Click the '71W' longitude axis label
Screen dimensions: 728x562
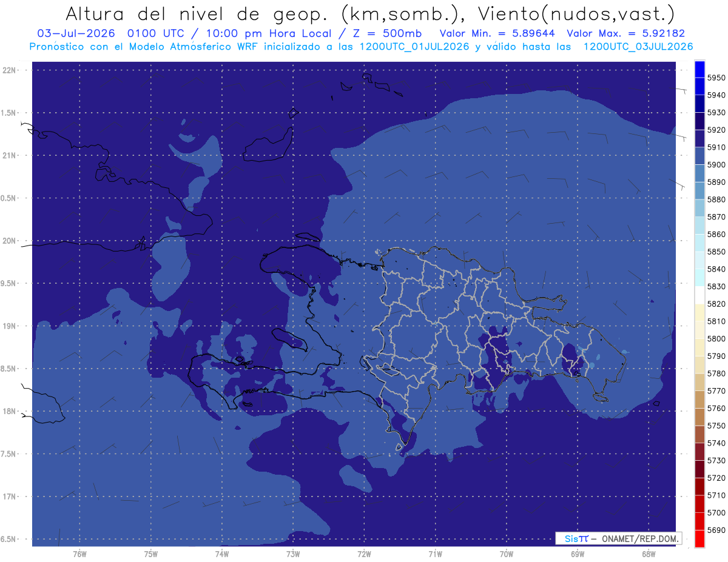point(435,553)
